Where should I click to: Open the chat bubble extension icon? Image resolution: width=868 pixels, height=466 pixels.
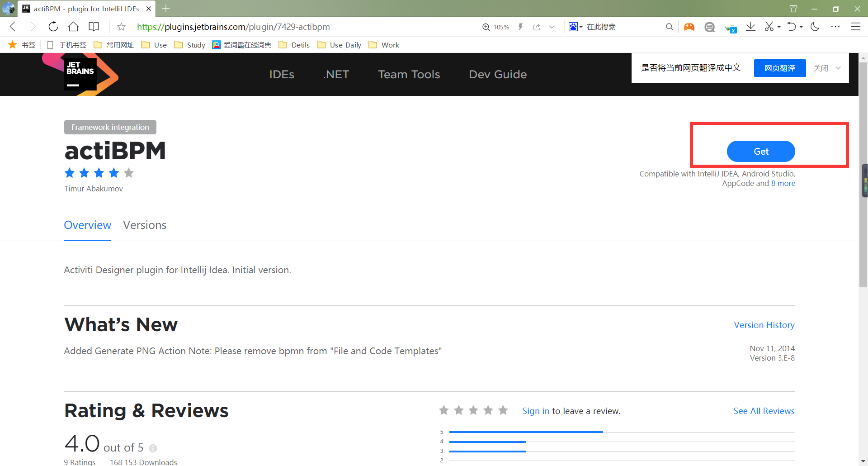click(709, 27)
